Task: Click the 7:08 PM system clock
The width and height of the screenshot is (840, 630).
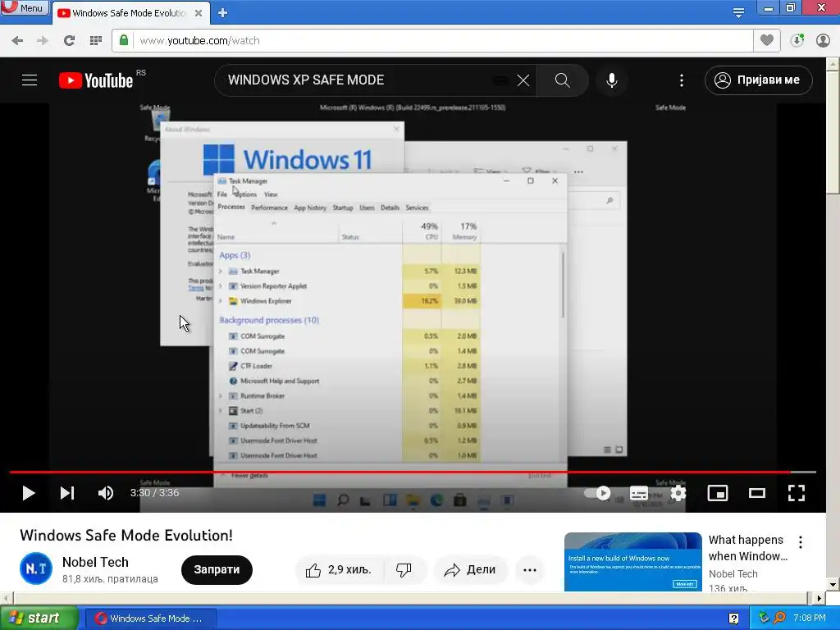Action: [x=810, y=619]
